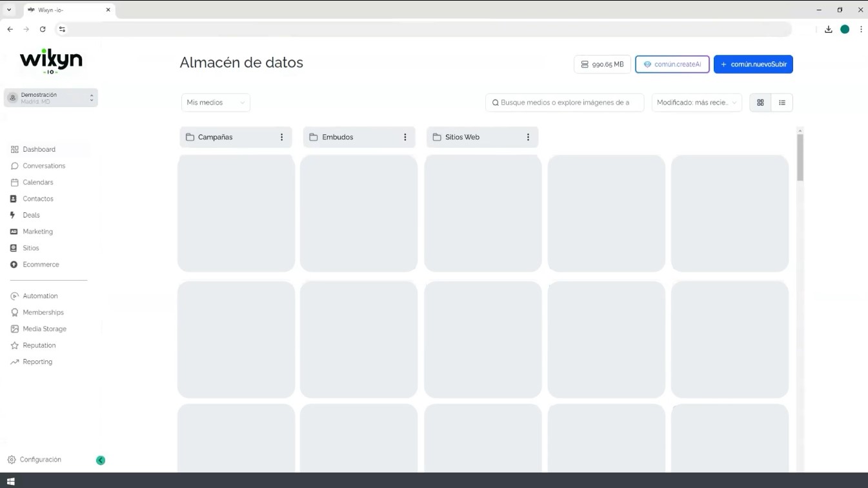Collapse sidebar with the green arrow button
This screenshot has width=868, height=488.
coord(101,460)
